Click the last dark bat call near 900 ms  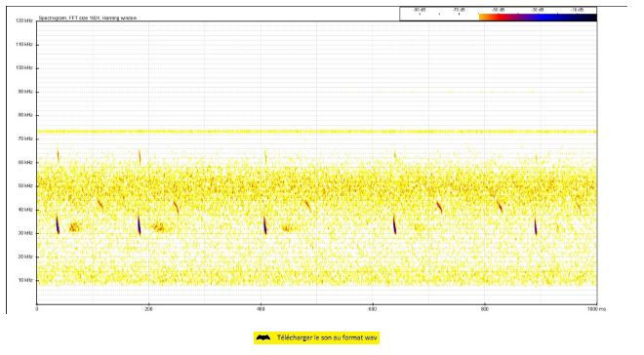pyautogui.click(x=536, y=226)
